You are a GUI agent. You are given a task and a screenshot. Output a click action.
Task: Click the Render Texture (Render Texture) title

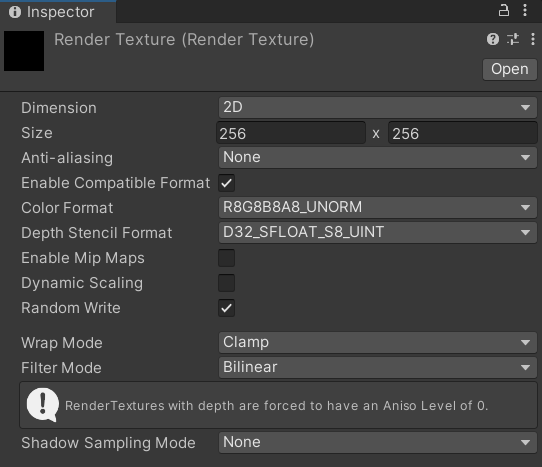pyautogui.click(x=184, y=39)
